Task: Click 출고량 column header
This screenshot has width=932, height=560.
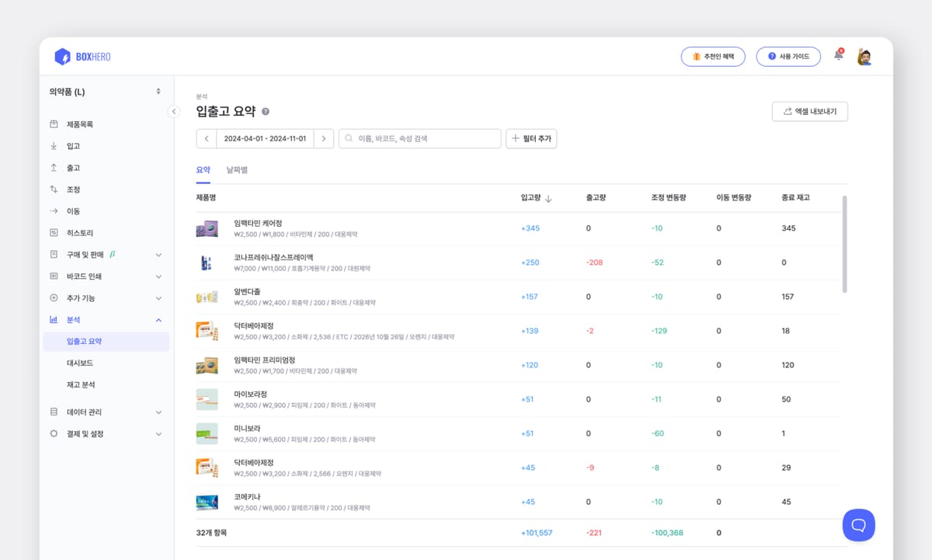Action: (596, 198)
